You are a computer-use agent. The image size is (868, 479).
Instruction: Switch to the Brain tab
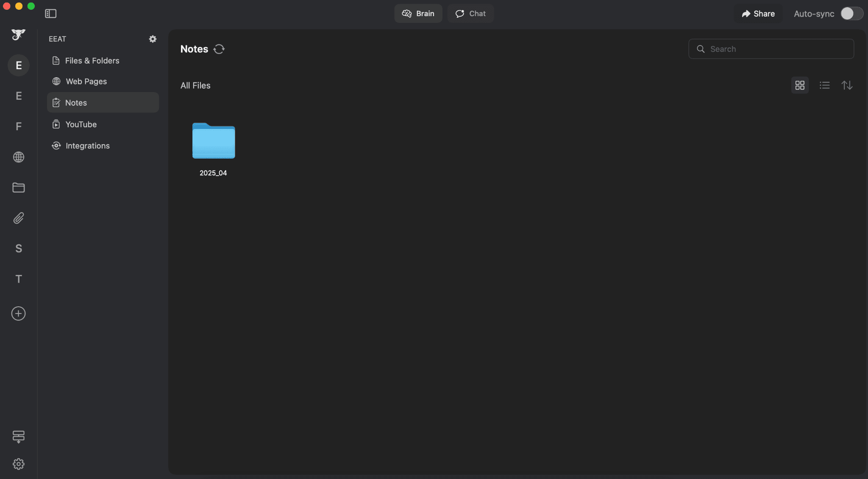(418, 13)
